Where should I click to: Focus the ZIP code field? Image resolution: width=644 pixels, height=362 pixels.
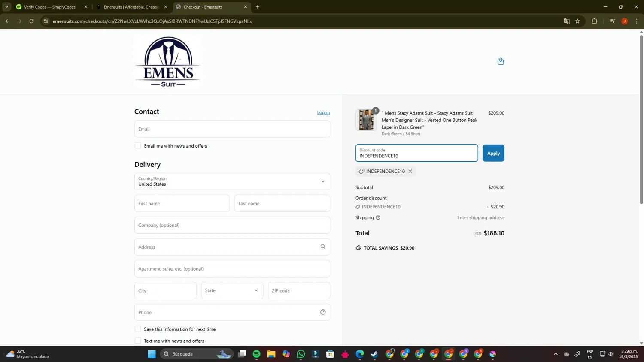pyautogui.click(x=299, y=290)
